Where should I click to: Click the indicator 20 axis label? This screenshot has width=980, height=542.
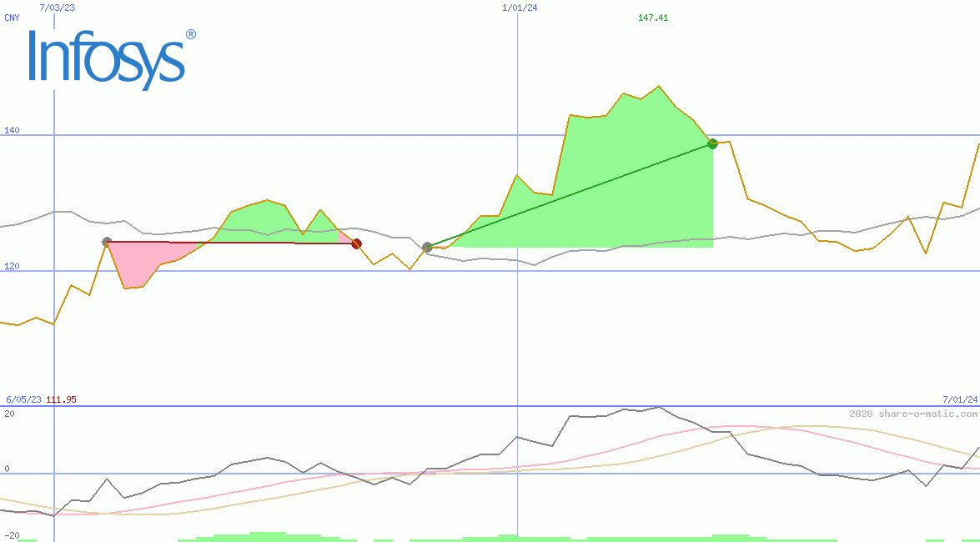[9, 414]
